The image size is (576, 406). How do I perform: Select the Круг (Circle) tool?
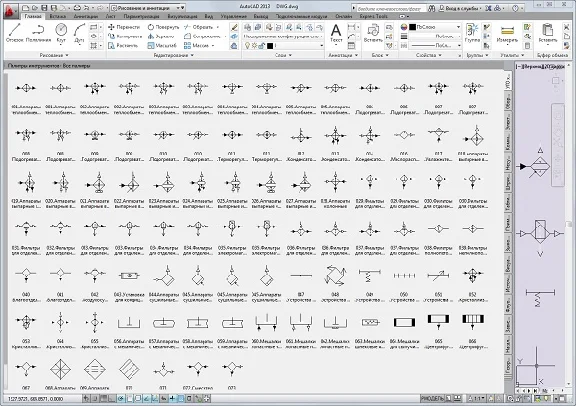[x=61, y=33]
